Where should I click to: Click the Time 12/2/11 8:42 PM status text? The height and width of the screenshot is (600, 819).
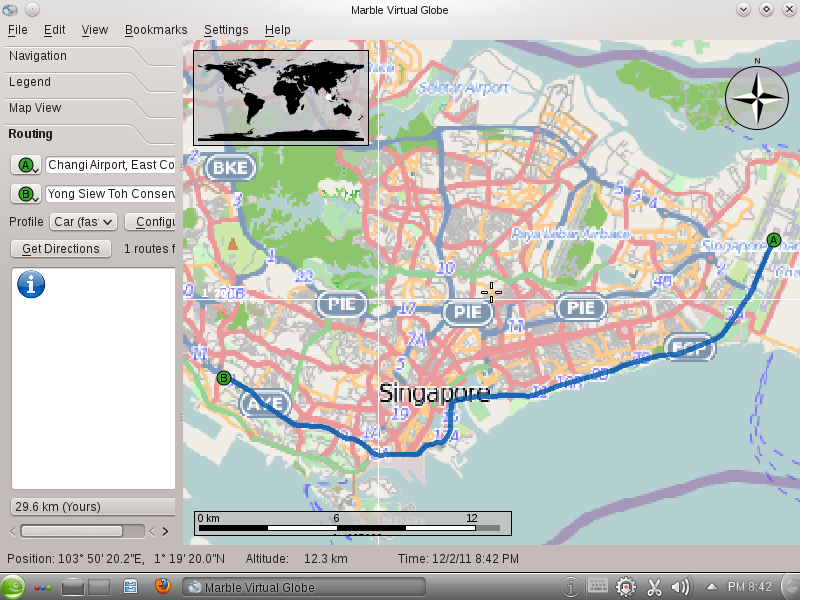(458, 559)
